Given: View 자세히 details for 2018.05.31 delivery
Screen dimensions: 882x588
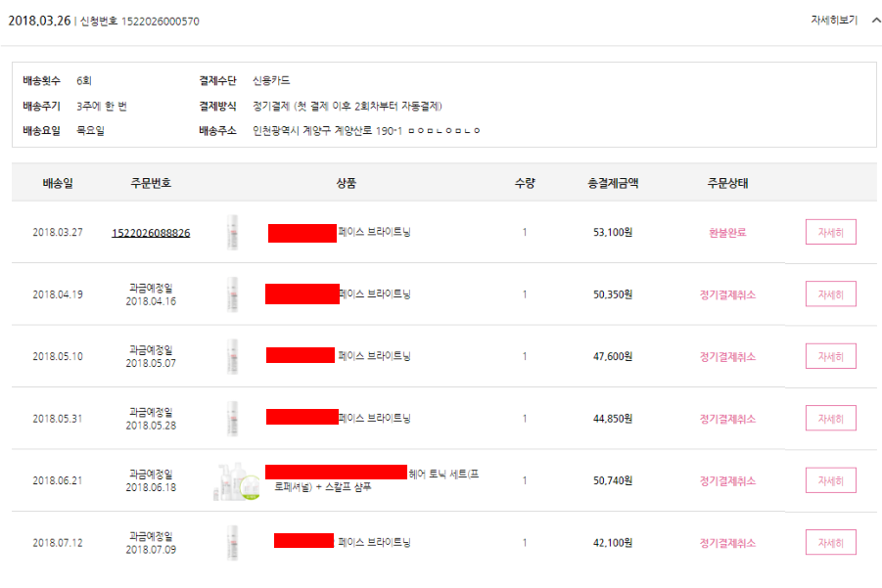Looking at the screenshot, I should pyautogui.click(x=830, y=419).
